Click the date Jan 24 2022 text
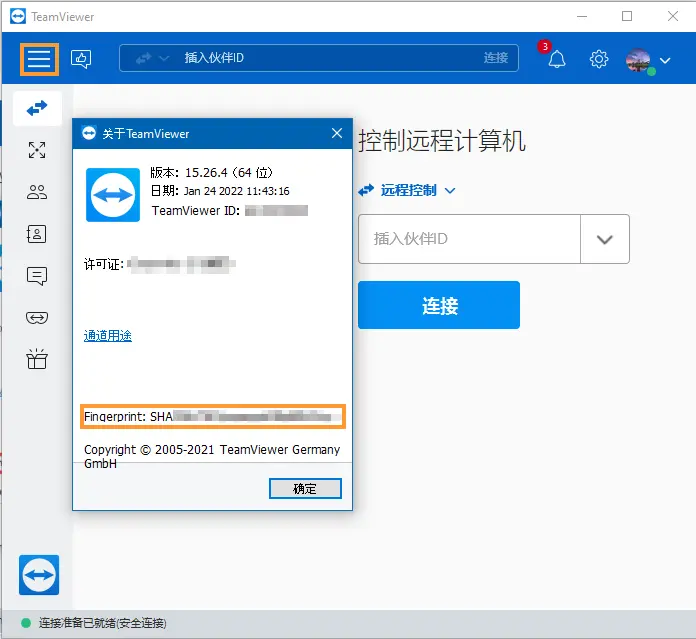 [x=237, y=191]
